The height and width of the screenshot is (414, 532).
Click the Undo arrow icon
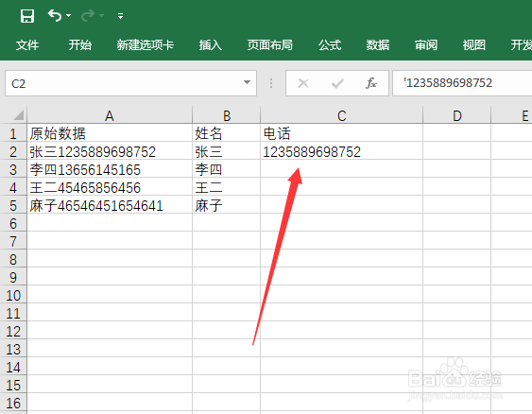55,16
